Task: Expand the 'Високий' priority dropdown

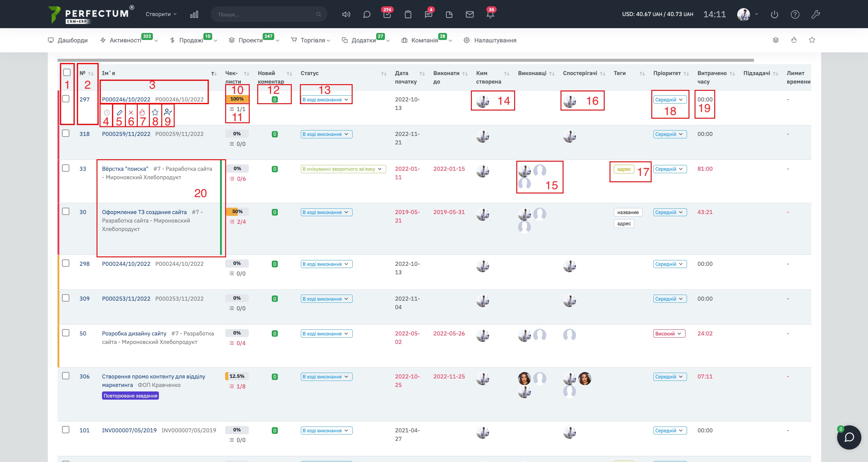Action: coord(669,334)
